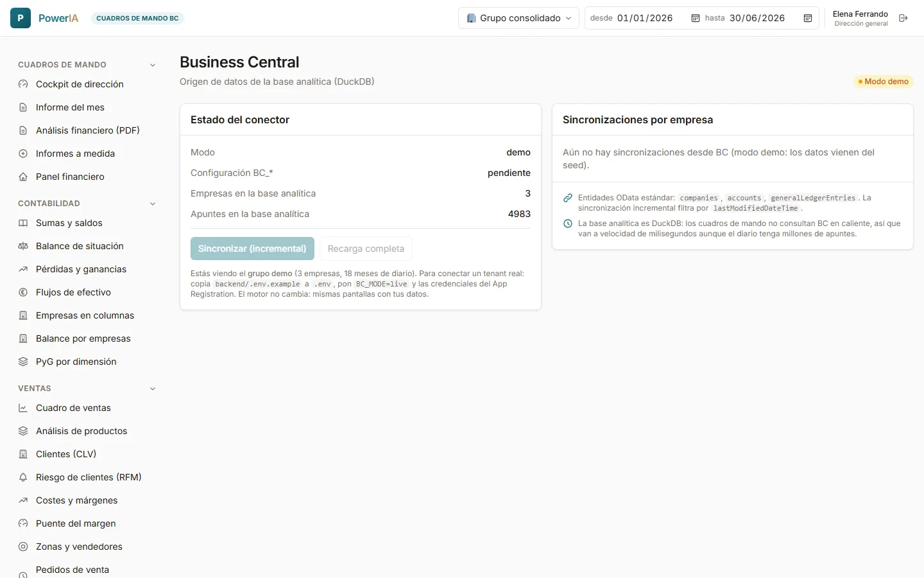
Task: Open the calendar picker for hasta date
Action: pos(808,18)
